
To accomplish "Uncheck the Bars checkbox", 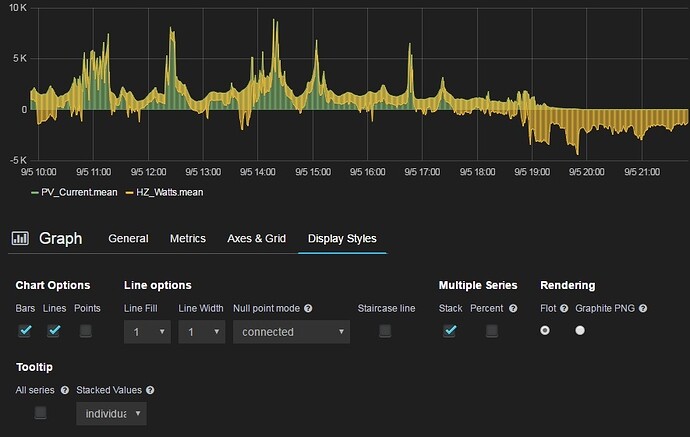I will click(25, 331).
